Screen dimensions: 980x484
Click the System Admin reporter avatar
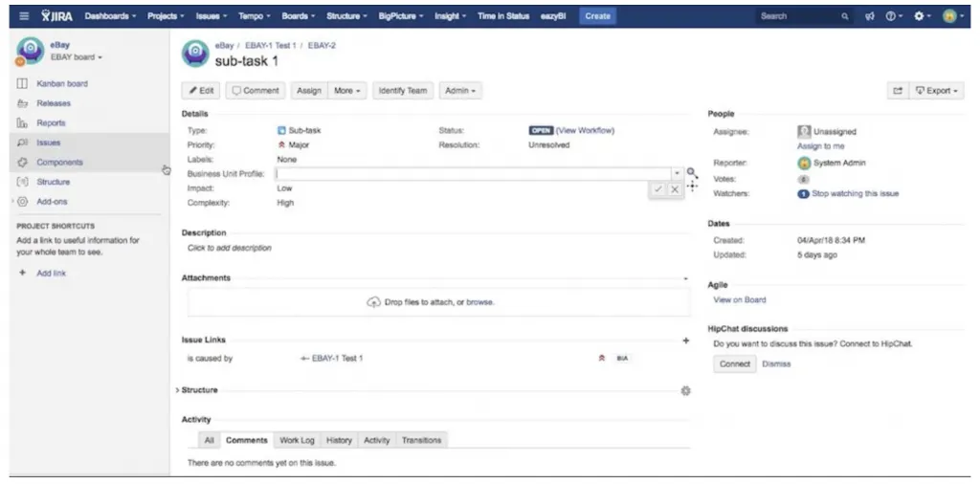tap(804, 163)
